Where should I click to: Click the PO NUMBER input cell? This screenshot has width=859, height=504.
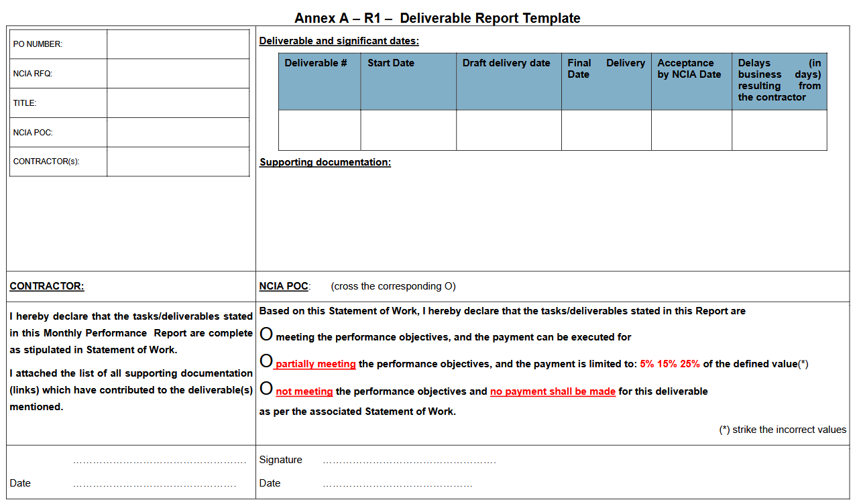pyautogui.click(x=178, y=44)
